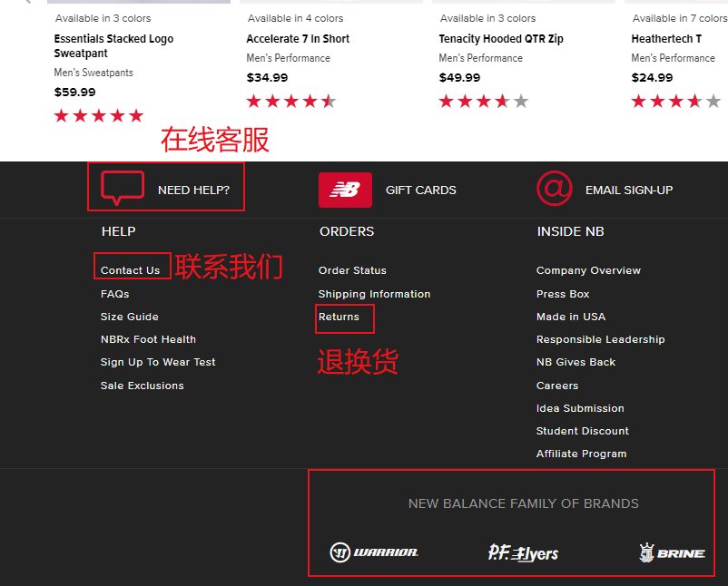Click the ORDERS column heading
Screen dimensions: 728x586
tap(347, 231)
